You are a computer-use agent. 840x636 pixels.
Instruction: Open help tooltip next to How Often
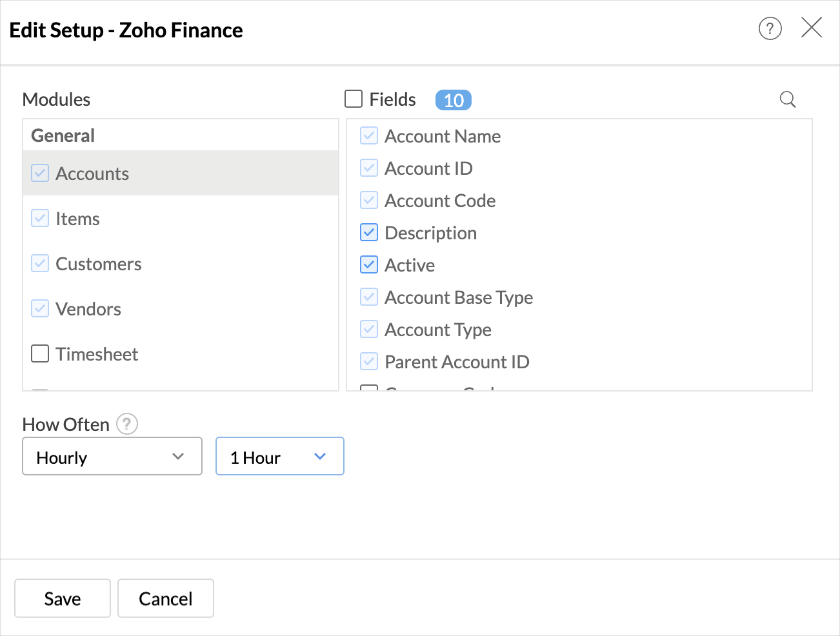(126, 424)
